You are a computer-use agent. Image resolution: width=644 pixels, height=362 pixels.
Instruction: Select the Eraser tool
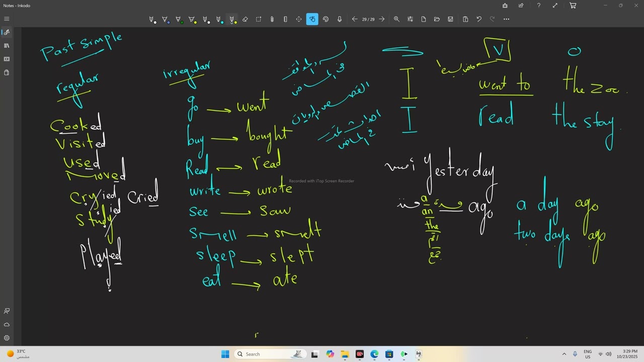pos(245,19)
